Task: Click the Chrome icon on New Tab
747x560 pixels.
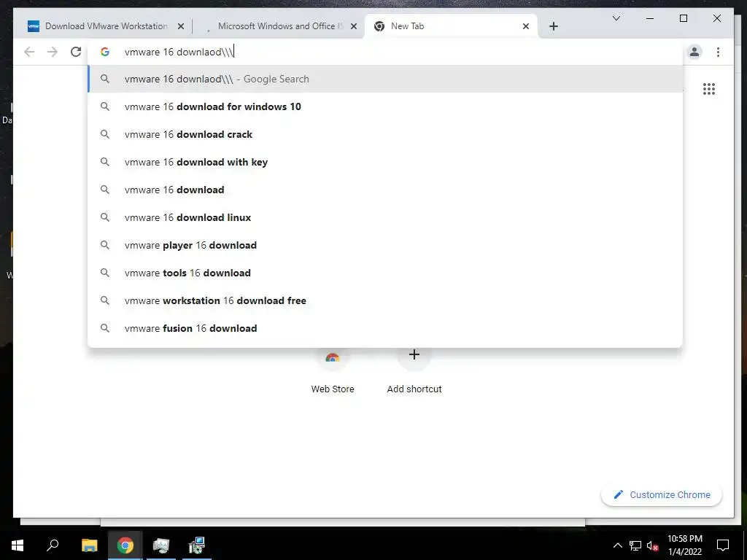Action: pos(379,26)
